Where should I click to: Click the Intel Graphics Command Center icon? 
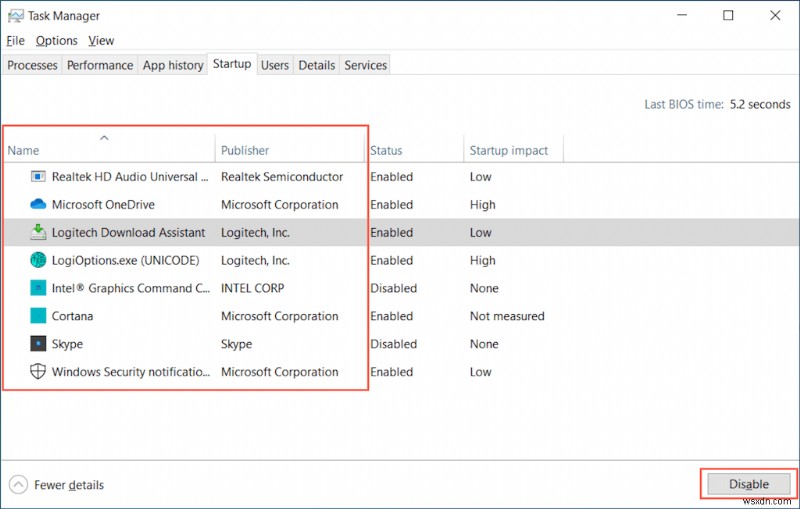pyautogui.click(x=38, y=288)
